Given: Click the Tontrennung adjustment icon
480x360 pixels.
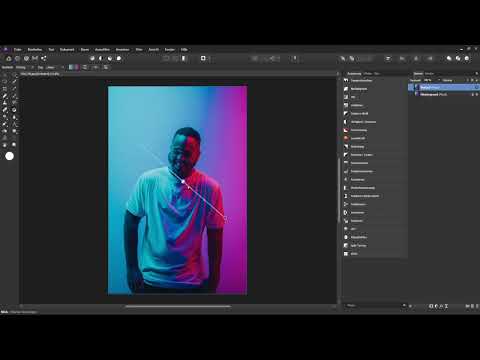Looking at the screenshot, I should click(x=346, y=130).
